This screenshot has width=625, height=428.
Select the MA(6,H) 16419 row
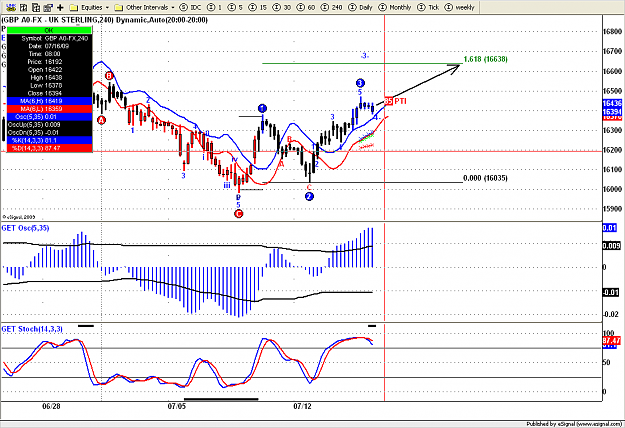pos(49,101)
